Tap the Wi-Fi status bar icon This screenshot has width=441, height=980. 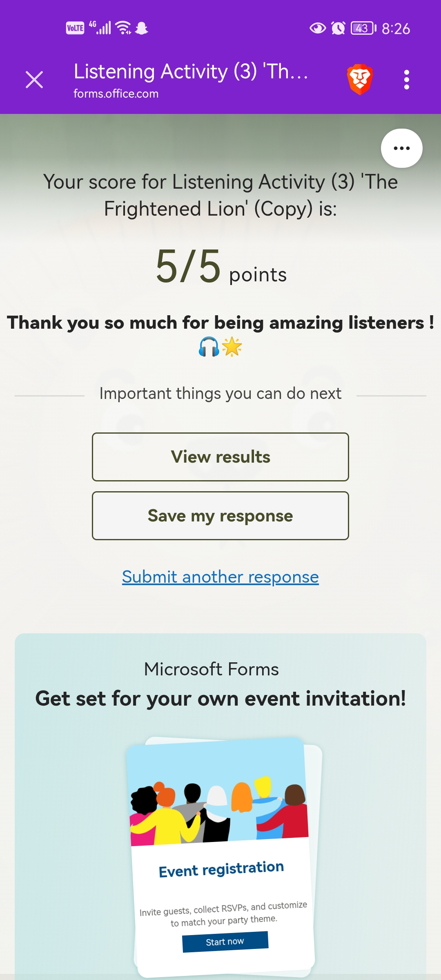[x=123, y=28]
